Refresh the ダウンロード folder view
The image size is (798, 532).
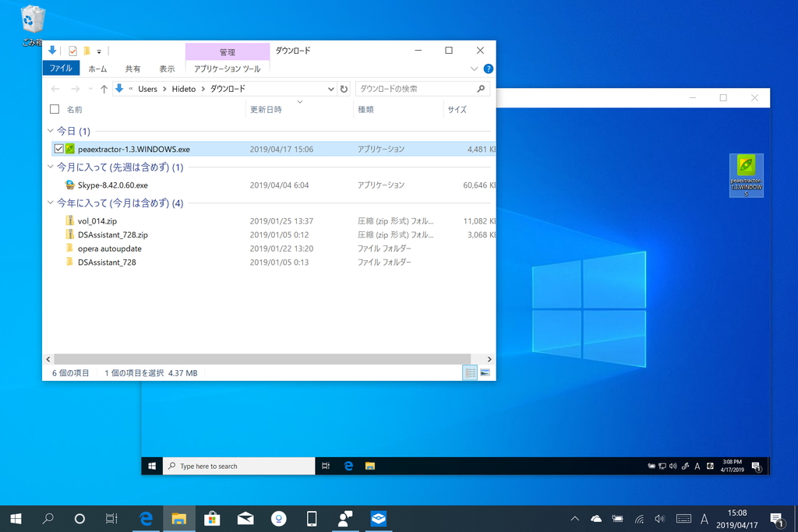point(344,89)
